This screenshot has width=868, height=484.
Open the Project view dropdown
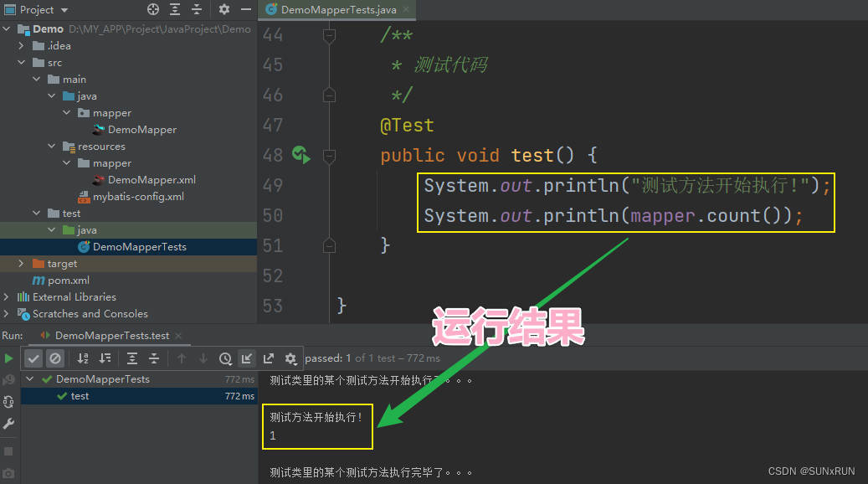tap(64, 10)
